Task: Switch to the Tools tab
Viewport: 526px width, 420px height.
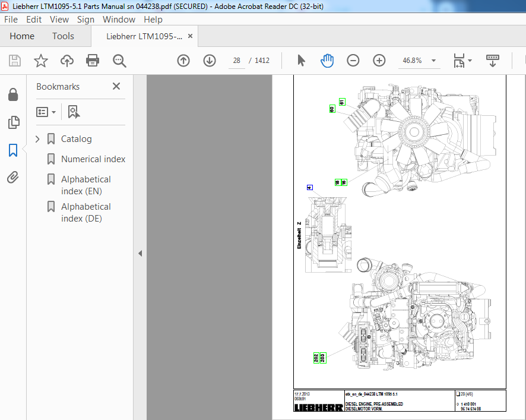Action: click(63, 36)
